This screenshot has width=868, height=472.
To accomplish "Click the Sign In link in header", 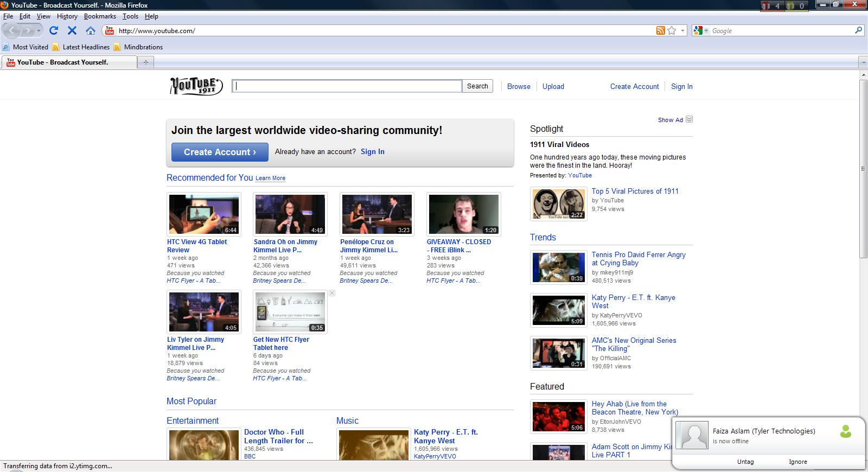I will point(682,86).
